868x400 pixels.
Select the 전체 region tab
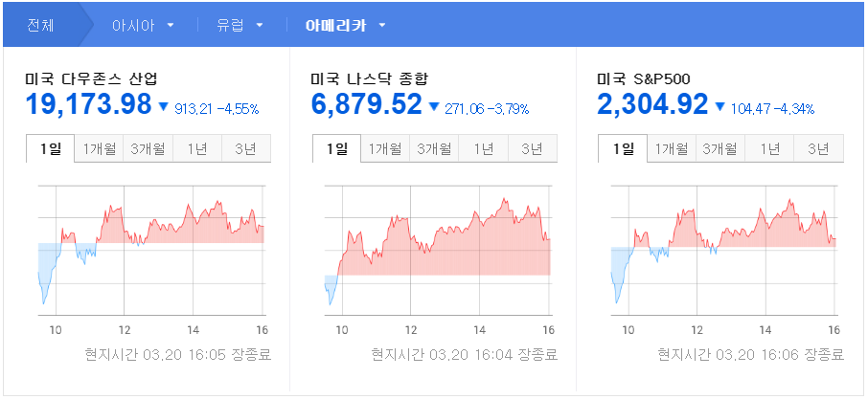pos(40,26)
